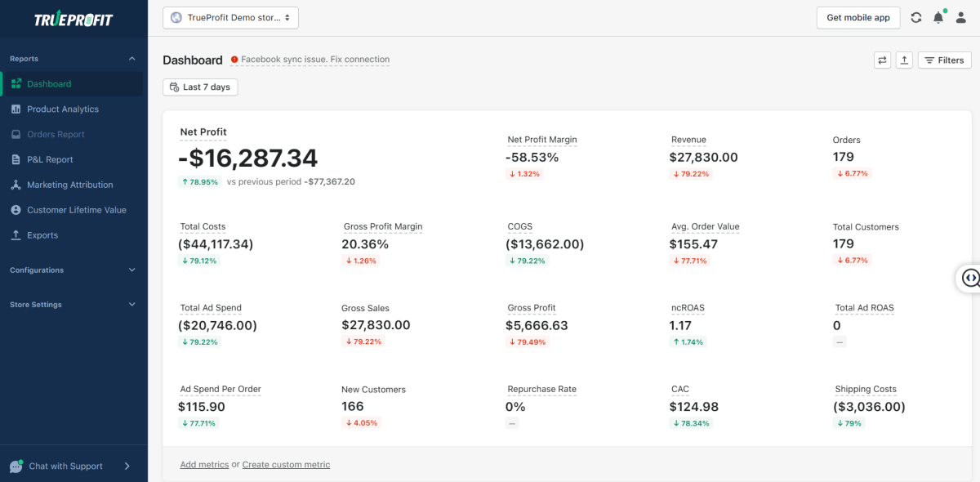Screen dimensions: 980x482
Task: Click the Chat with Support bubble icon
Action: [16, 466]
